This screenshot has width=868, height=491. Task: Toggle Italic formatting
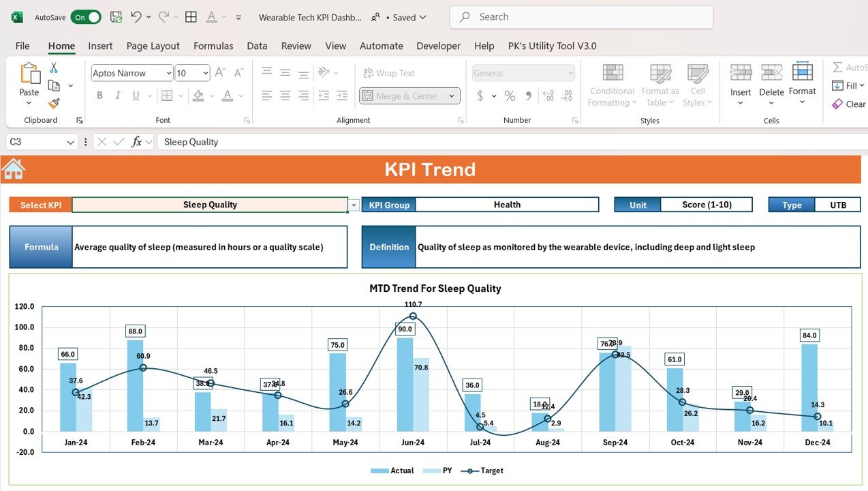coord(119,96)
